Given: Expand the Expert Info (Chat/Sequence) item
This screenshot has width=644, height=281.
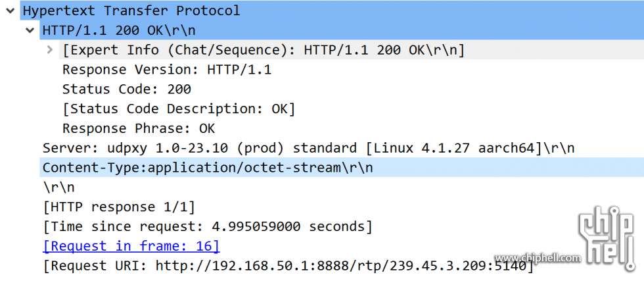Looking at the screenshot, I should click(50, 50).
